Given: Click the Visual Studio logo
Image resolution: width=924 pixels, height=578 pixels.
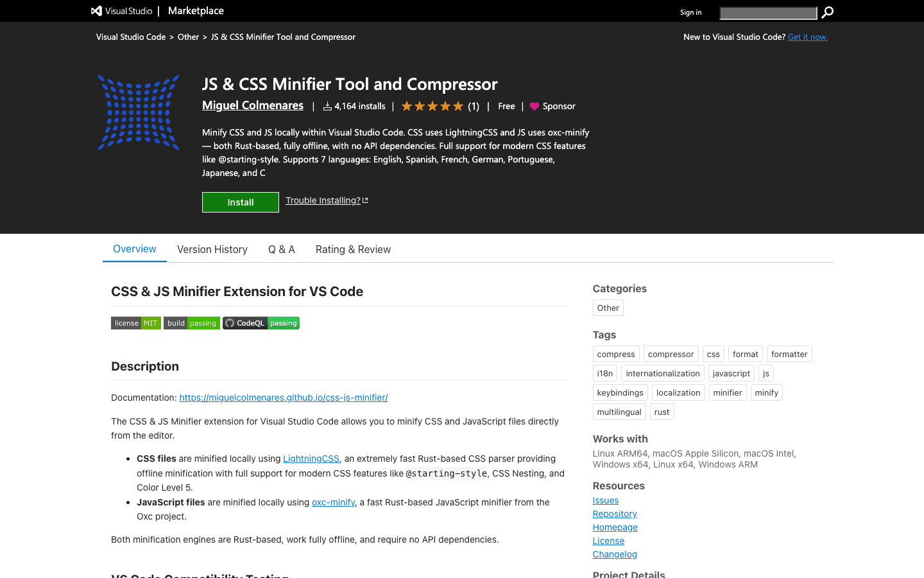Looking at the screenshot, I should pyautogui.click(x=122, y=11).
